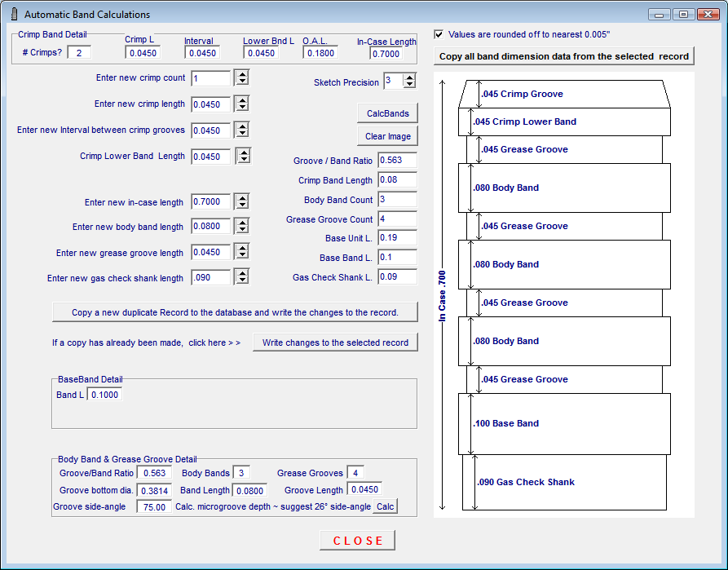This screenshot has width=728, height=570.
Task: Click the red CLOSE button
Action: point(358,541)
